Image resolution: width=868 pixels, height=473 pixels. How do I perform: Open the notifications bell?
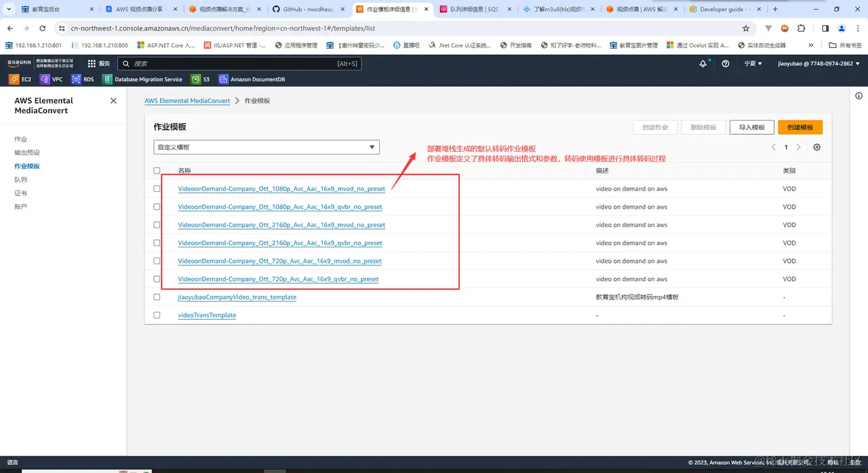coord(703,63)
